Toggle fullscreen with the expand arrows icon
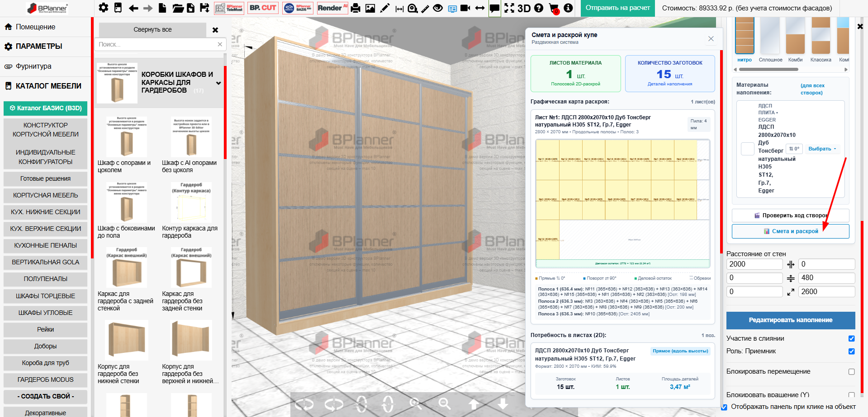The image size is (868, 417). click(x=509, y=8)
